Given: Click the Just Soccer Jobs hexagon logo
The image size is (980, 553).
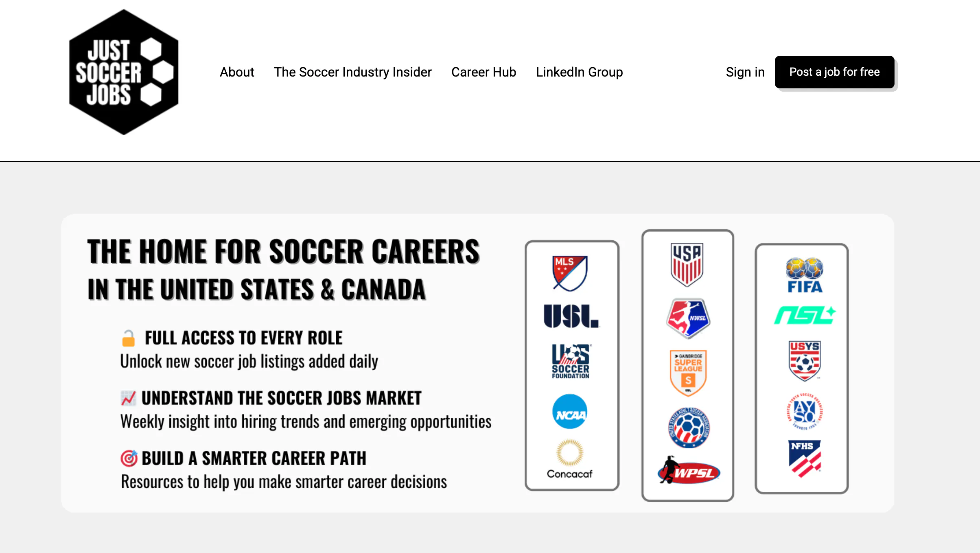Looking at the screenshot, I should pyautogui.click(x=124, y=72).
